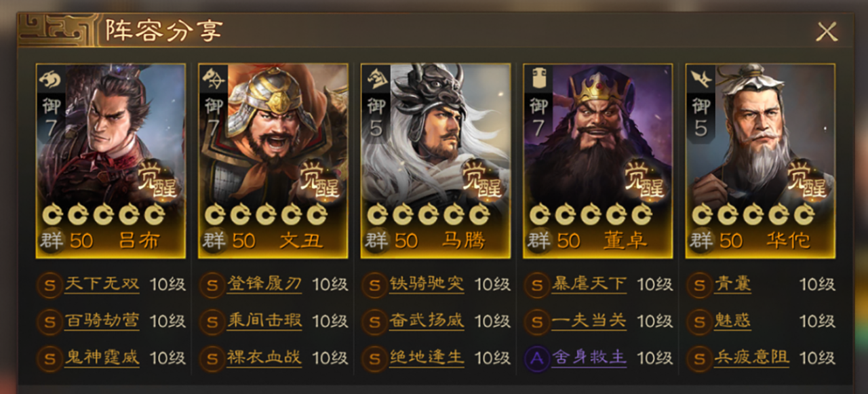868x394 pixels.
Task: Open the purple 舍身救主 skill link
Action: 589,358
